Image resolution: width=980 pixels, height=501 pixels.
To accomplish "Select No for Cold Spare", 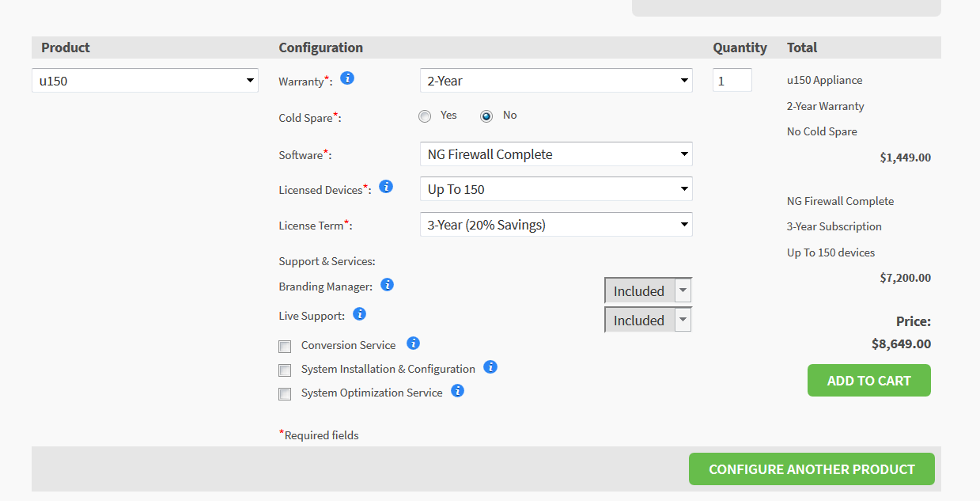I will pyautogui.click(x=486, y=116).
